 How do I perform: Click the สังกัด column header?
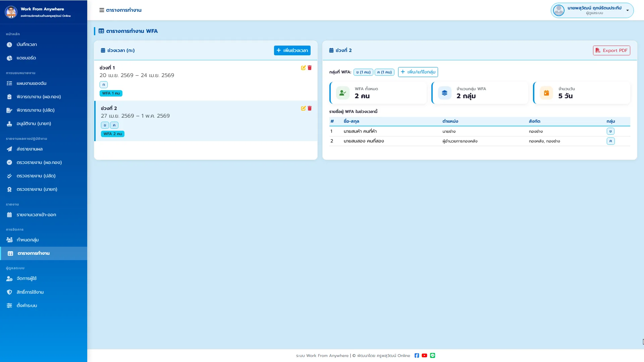(534, 121)
